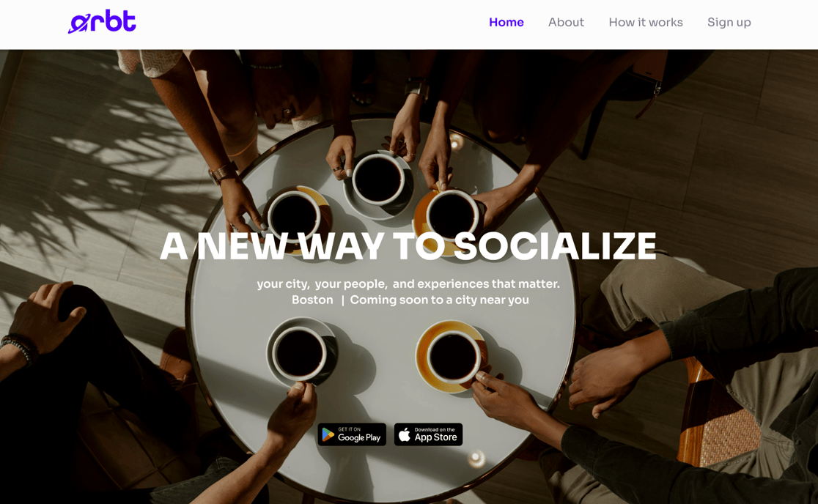
Task: Click the Apple logo in App Store badge
Action: [405, 434]
